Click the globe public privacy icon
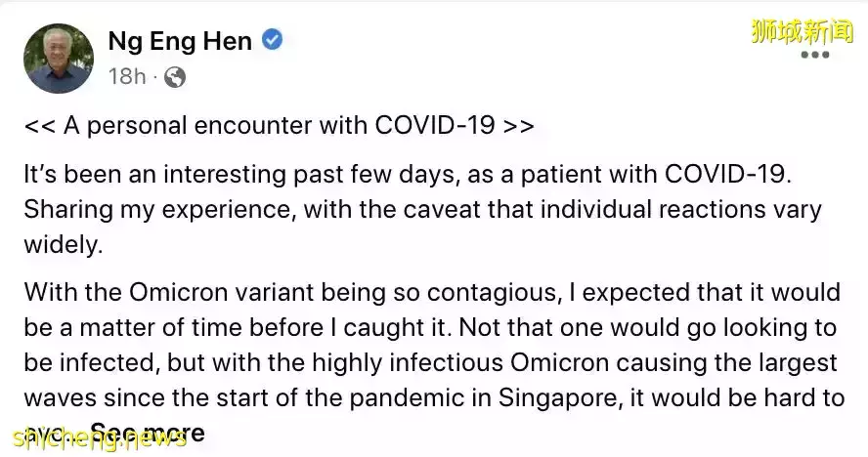This screenshot has width=868, height=457. click(x=175, y=77)
